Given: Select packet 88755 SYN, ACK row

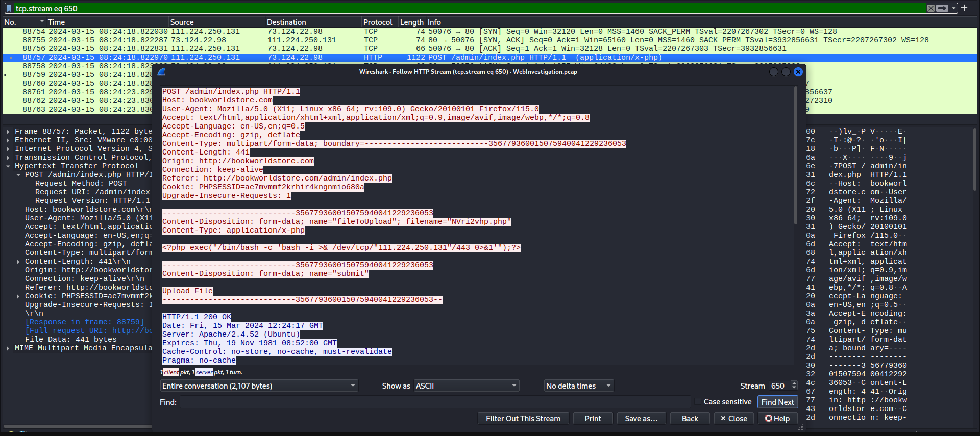Looking at the screenshot, I should pyautogui.click(x=490, y=40).
